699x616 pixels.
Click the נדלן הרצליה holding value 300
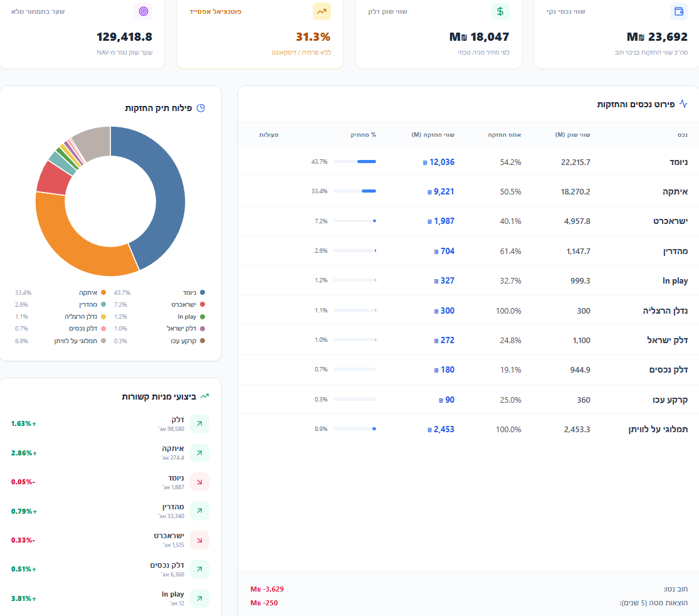[x=444, y=311]
